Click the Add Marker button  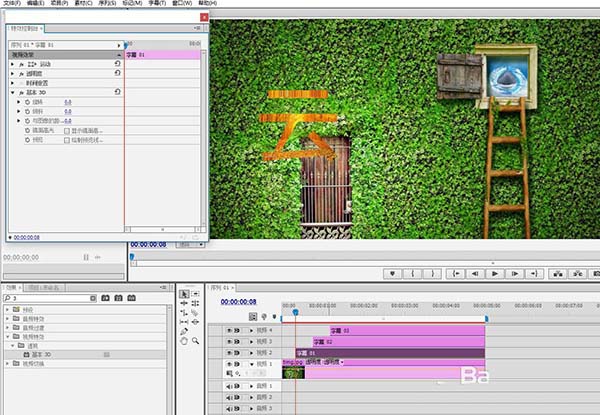coord(393,273)
